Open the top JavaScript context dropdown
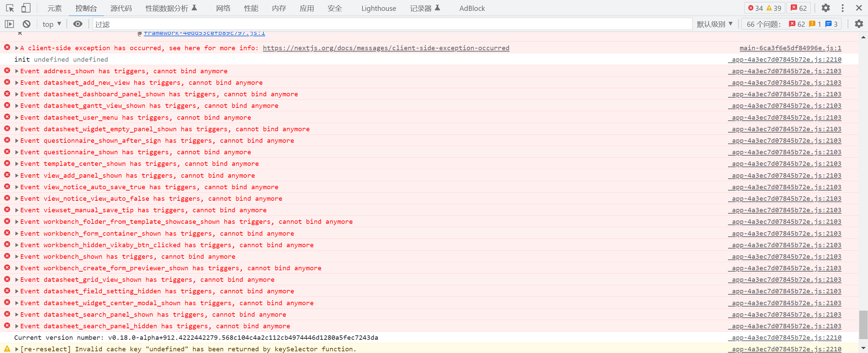 (52, 24)
